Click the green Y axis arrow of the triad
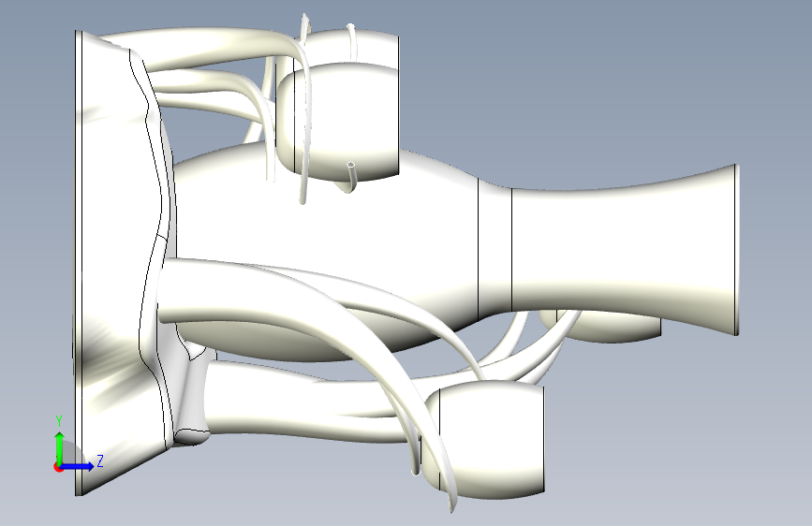 (60, 447)
